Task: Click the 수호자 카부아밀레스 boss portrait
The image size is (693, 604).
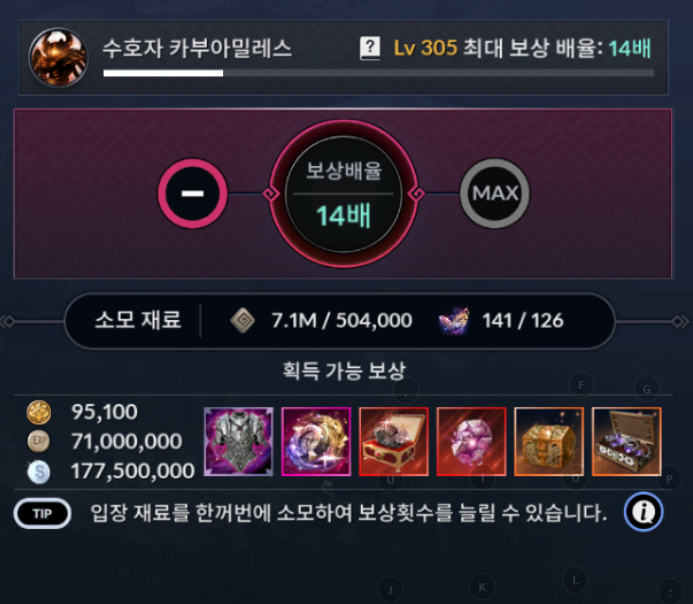Action: coord(58,57)
